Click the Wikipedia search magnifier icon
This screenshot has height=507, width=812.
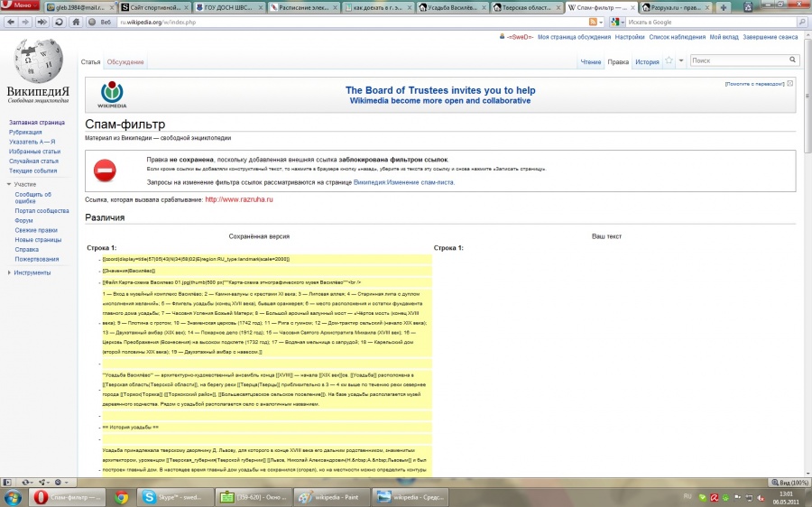(x=792, y=60)
